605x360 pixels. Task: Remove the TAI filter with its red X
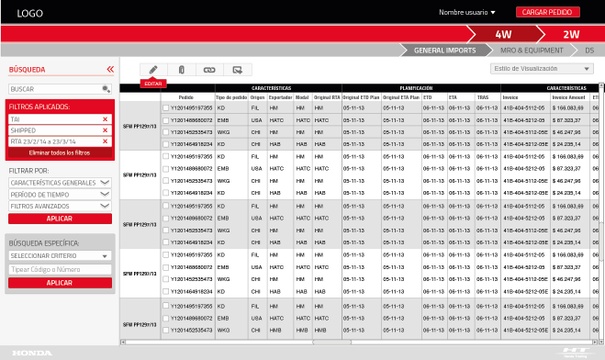coord(105,119)
